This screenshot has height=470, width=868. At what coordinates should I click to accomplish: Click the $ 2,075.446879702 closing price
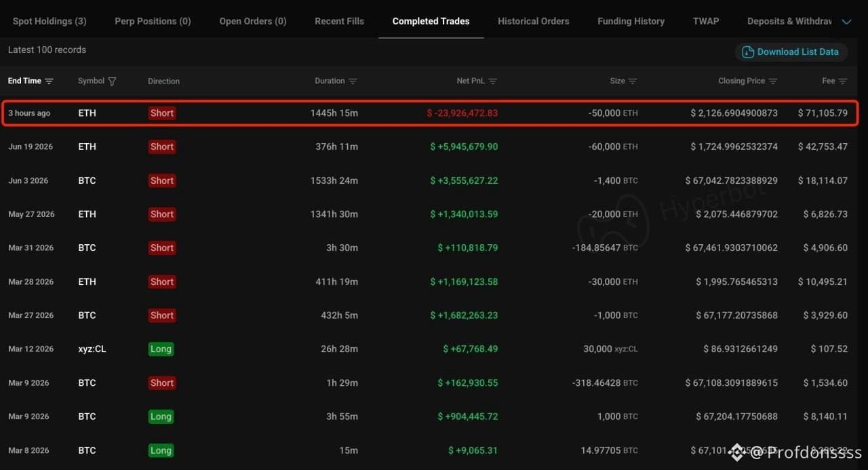click(736, 214)
